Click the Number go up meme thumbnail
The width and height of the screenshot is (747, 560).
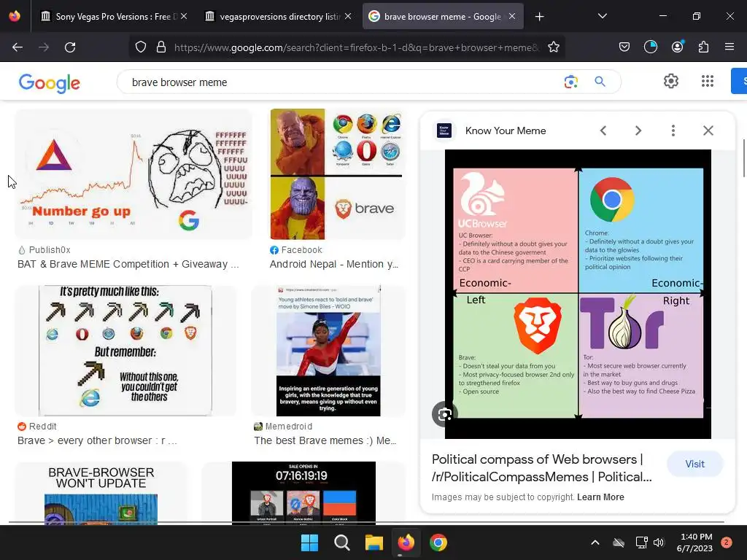click(x=134, y=174)
